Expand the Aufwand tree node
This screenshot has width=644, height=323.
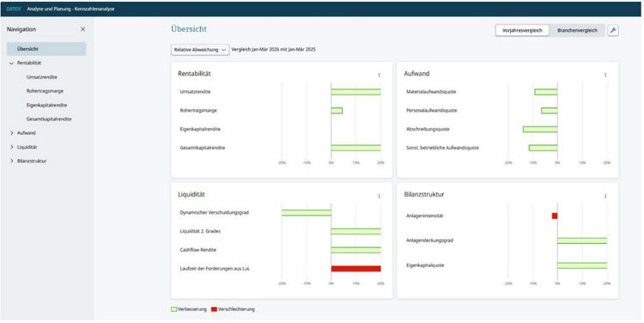(x=11, y=133)
